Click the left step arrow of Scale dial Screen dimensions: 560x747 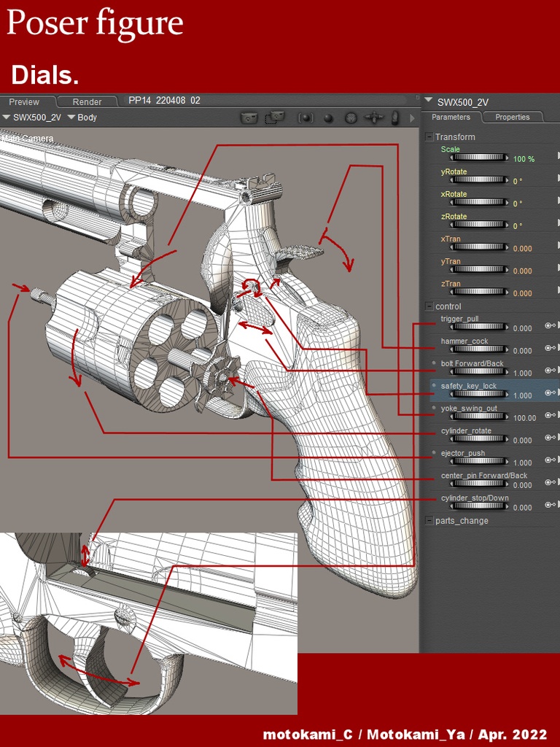tap(452, 158)
